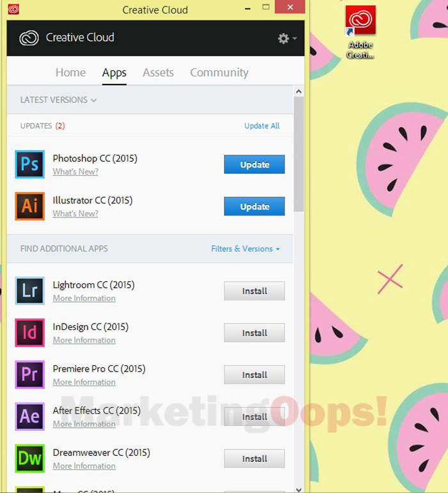Viewport: 448px width, 493px height.
Task: Open More Information for InDesign CC
Action: coord(84,340)
